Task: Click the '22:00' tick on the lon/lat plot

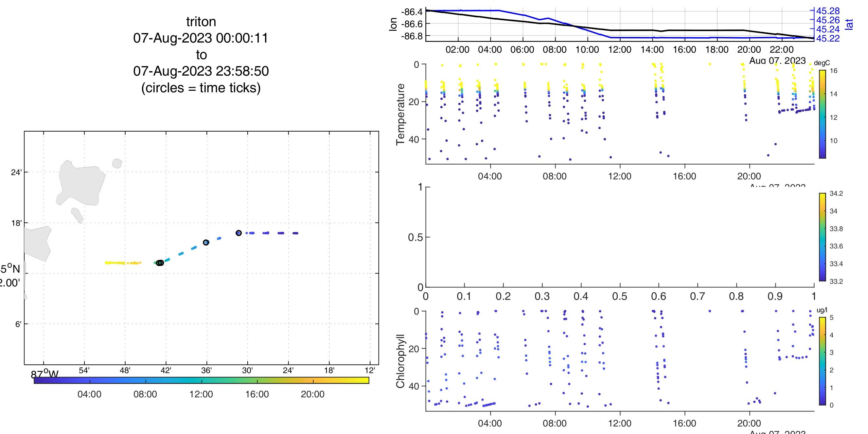Action: point(782,49)
